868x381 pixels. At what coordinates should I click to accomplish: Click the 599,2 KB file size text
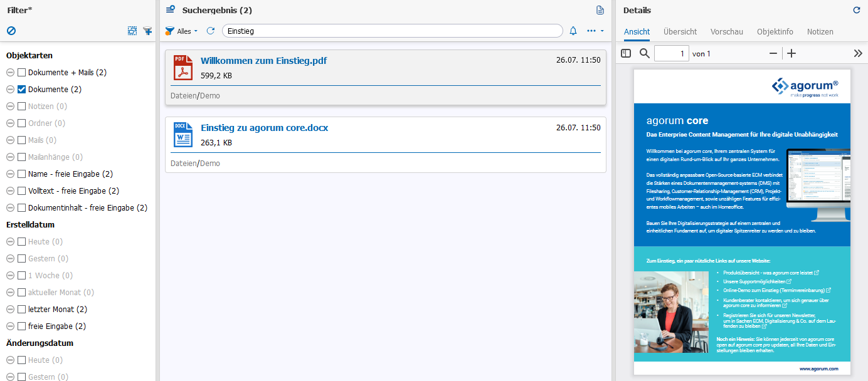pos(216,76)
